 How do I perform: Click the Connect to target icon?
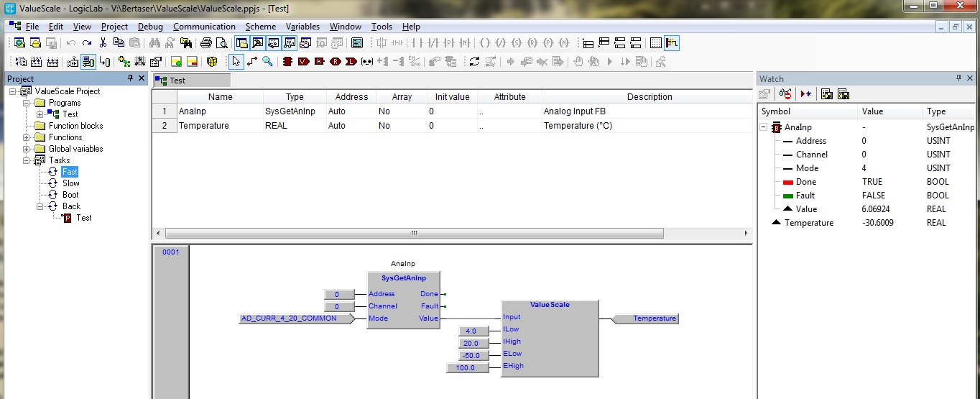point(88,62)
